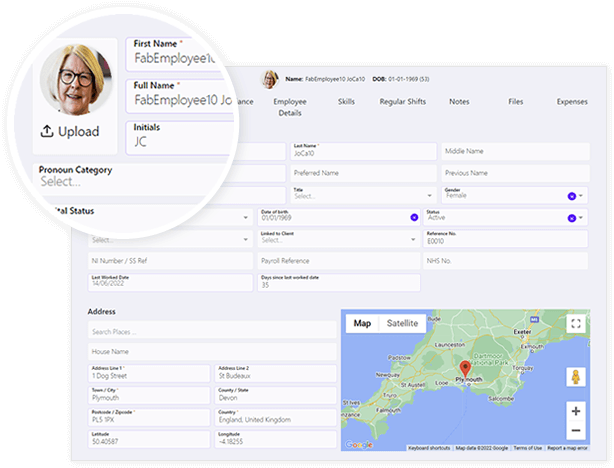
Task: Click the Exeter label on the map
Action: [522, 332]
